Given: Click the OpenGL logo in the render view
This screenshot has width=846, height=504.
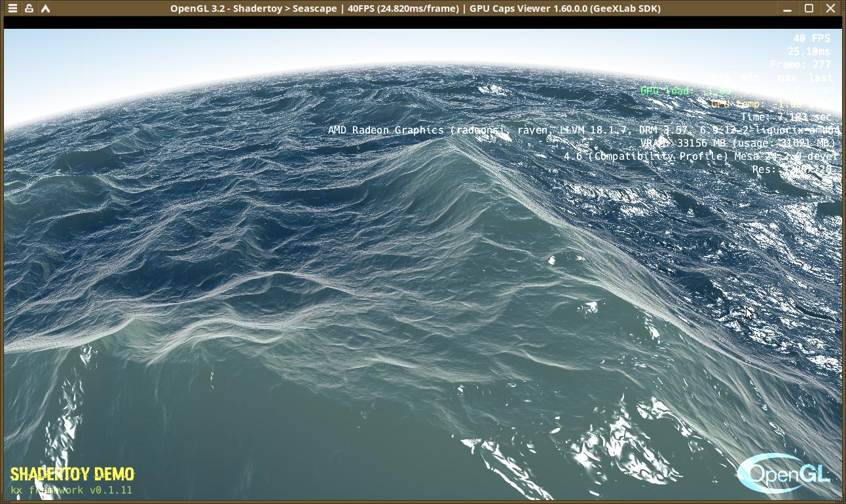Looking at the screenshot, I should click(x=786, y=472).
